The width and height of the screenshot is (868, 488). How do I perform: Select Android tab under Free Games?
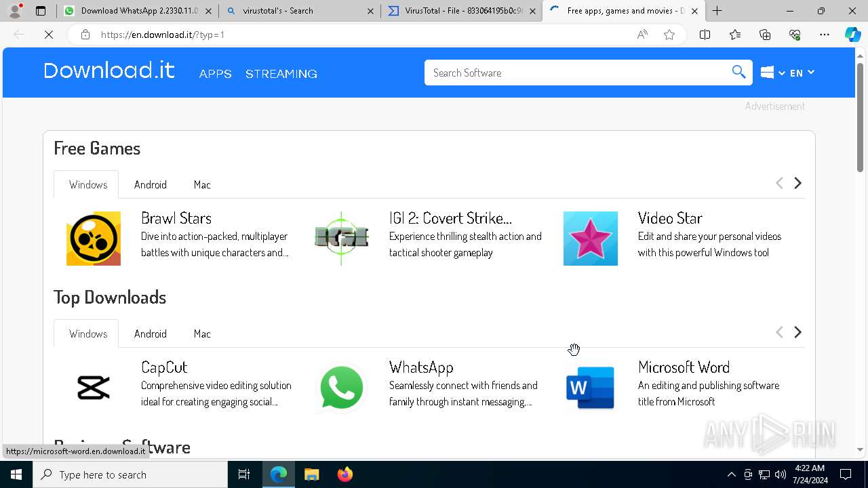point(151,184)
